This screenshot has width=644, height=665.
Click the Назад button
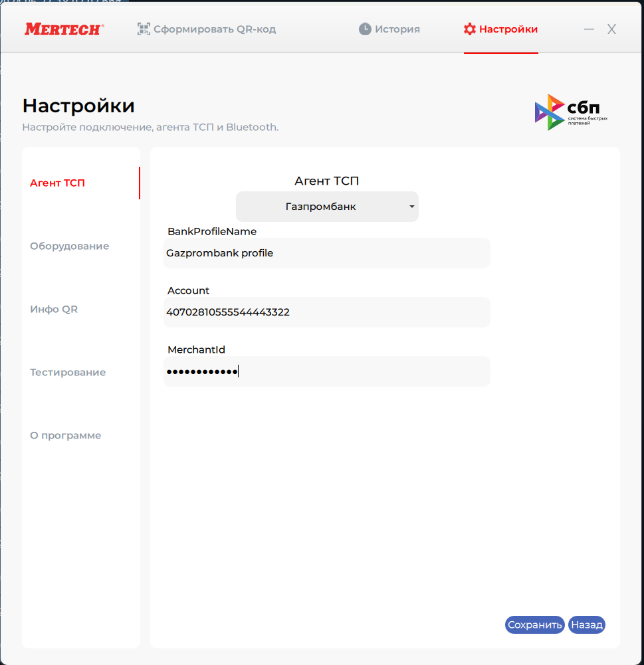(x=586, y=624)
